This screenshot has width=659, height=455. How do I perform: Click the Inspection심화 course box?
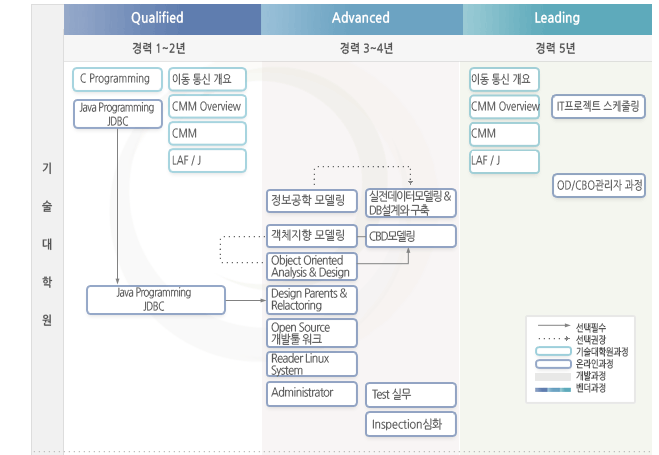point(411,424)
